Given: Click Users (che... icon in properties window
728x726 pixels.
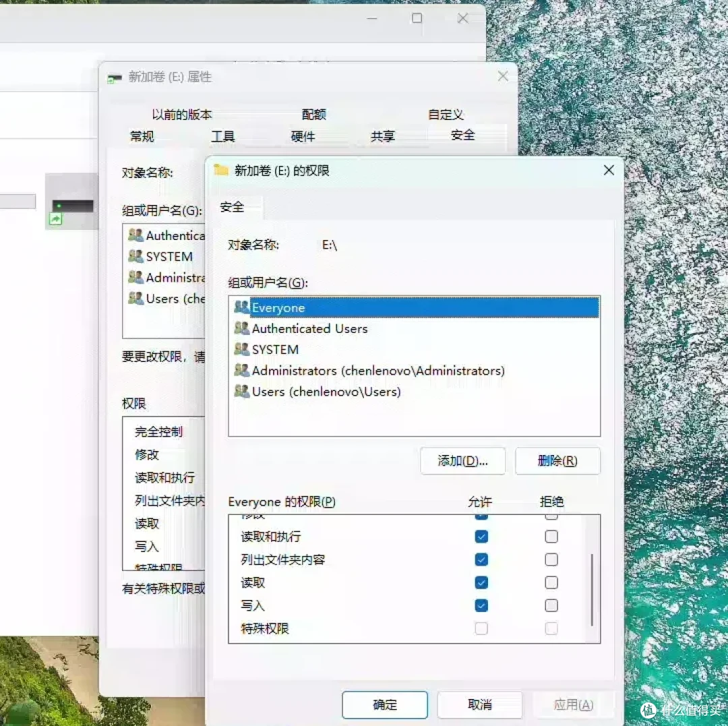Looking at the screenshot, I should click(135, 298).
